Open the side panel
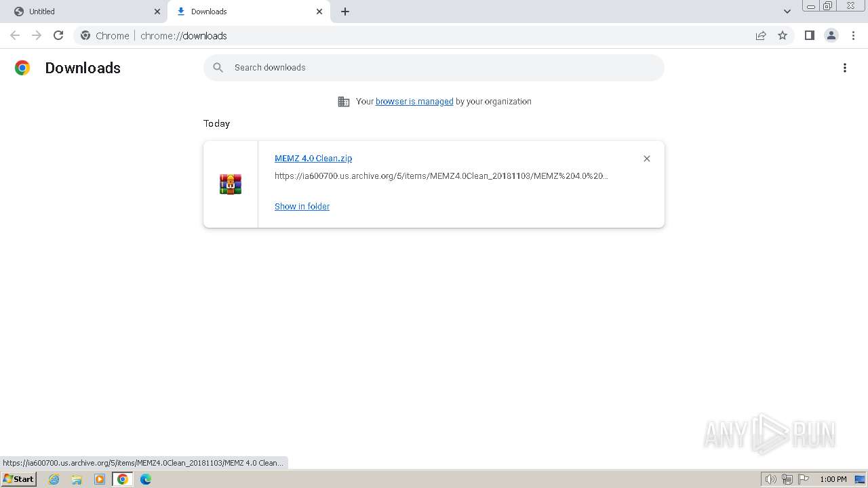 (x=809, y=35)
